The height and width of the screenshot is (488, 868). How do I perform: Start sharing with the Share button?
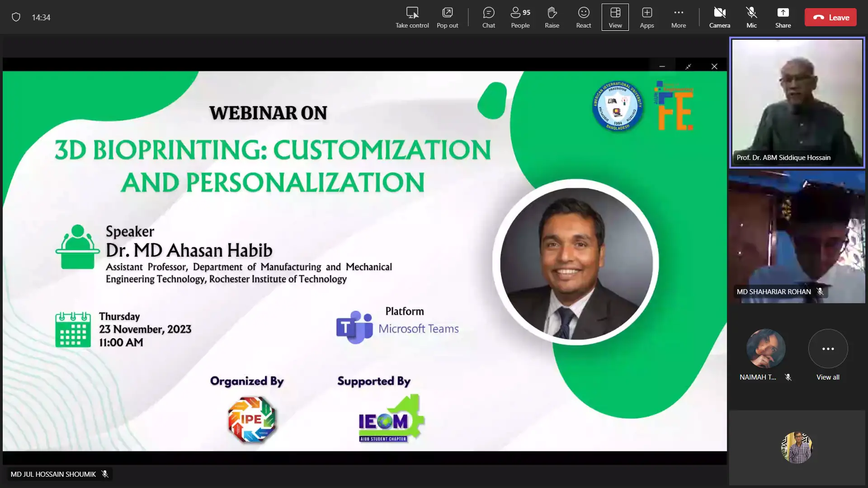coord(783,17)
